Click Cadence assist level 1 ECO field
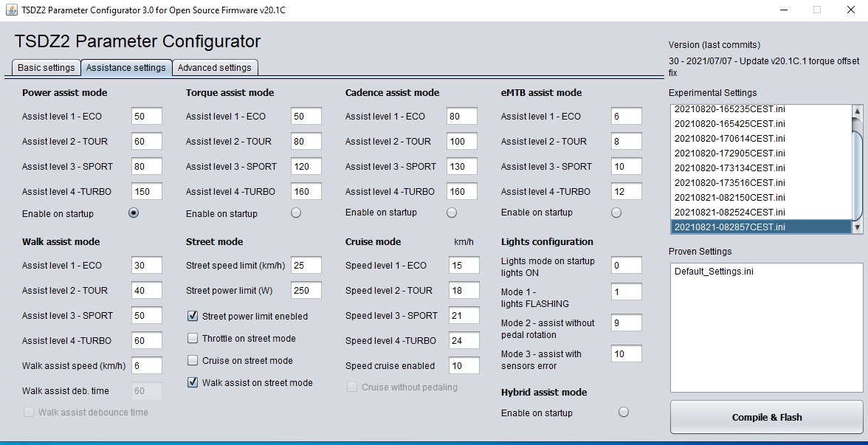Screen dimensions: 868x445 point(462,117)
